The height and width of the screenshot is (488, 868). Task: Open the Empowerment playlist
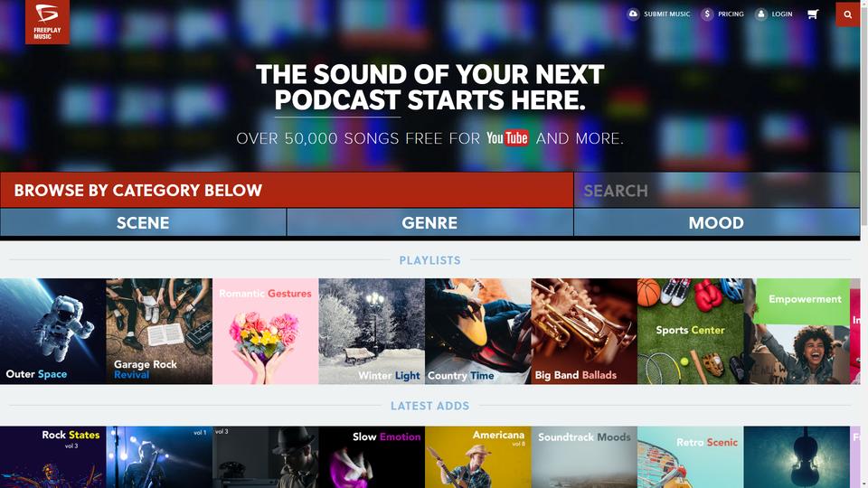point(797,332)
